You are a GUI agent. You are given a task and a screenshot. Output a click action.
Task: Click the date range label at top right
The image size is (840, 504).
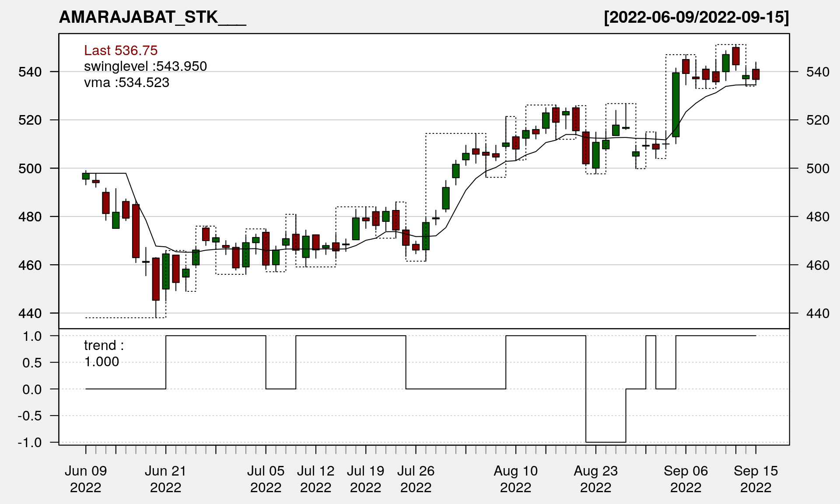(x=696, y=17)
